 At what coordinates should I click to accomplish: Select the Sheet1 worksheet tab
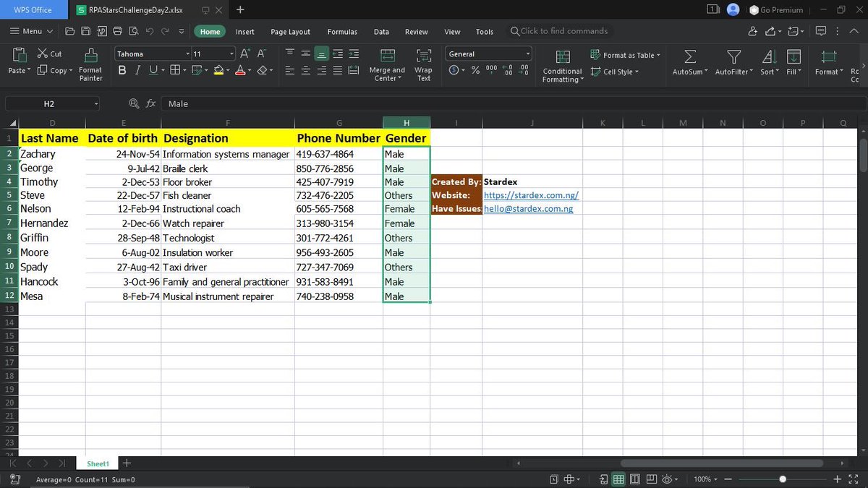pyautogui.click(x=98, y=463)
